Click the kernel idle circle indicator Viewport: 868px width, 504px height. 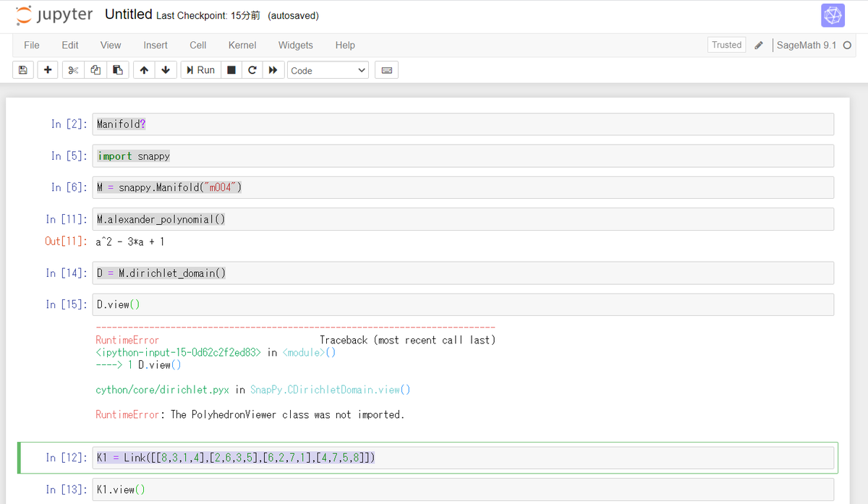pyautogui.click(x=847, y=45)
